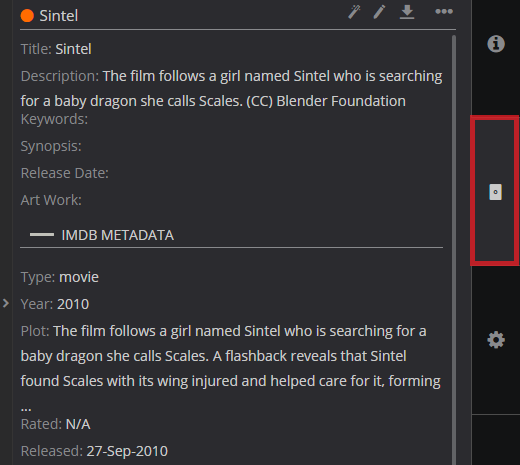This screenshot has width=520, height=465.
Task: Click the Sintel header name
Action: 59,16
